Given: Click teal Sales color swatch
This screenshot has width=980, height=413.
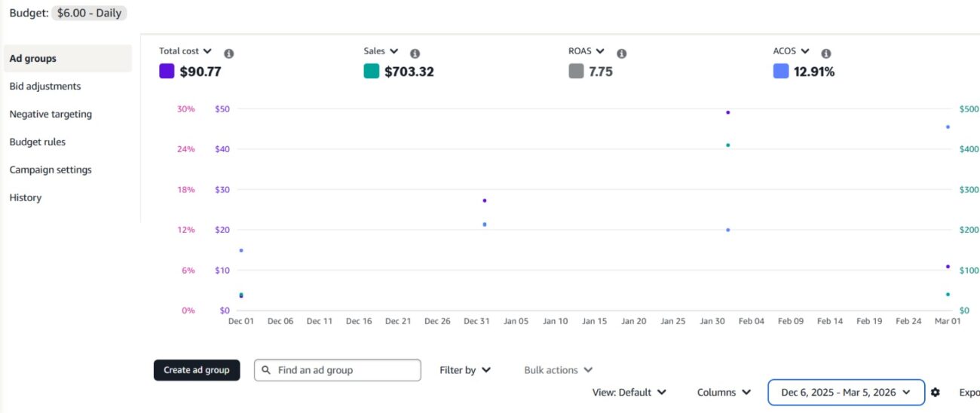Looking at the screenshot, I should pos(371,72).
